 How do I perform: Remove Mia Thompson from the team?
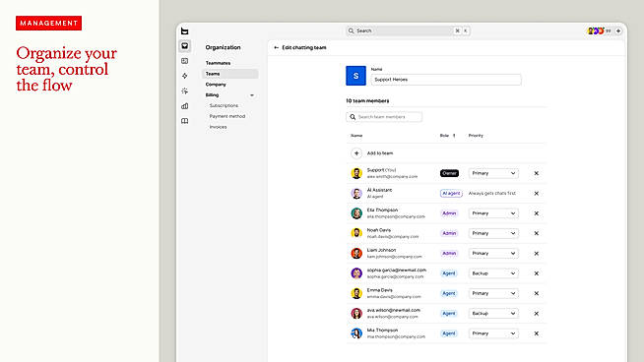(x=537, y=333)
